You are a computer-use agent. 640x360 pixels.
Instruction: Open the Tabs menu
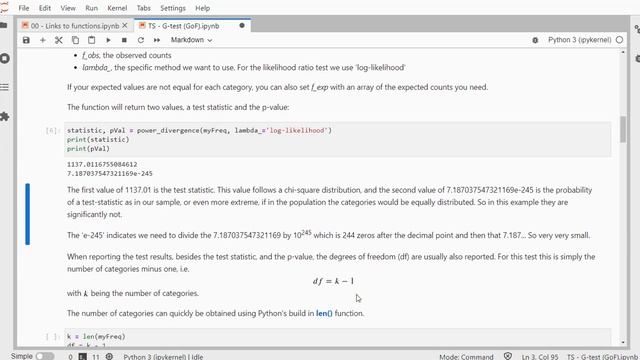click(x=143, y=8)
